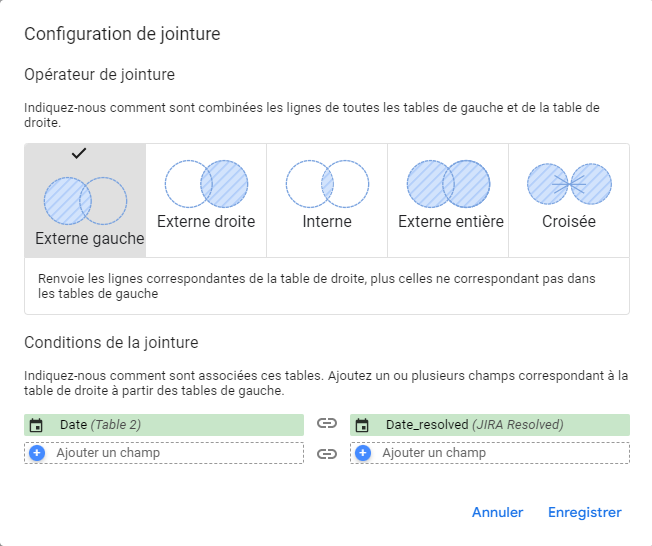Screen dimensions: 652x546
Task: Click the link icon between Ajouter un champ fields
Action: pos(327,454)
